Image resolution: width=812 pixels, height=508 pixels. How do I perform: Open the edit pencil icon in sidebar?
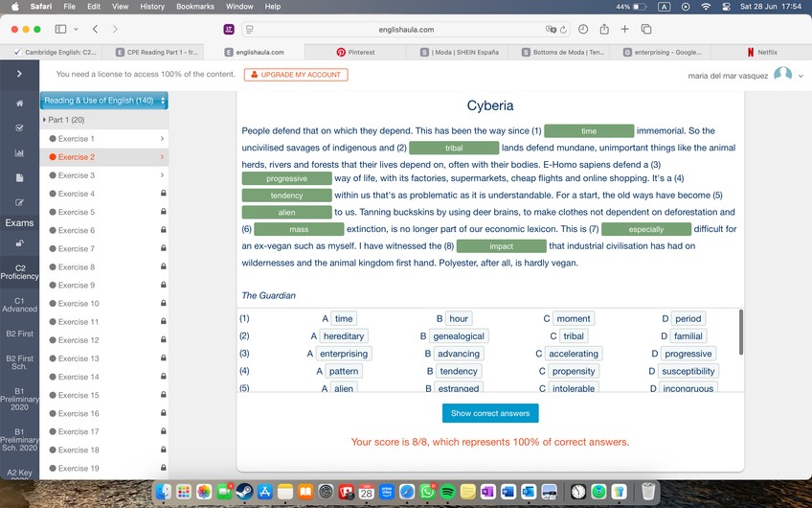point(19,202)
